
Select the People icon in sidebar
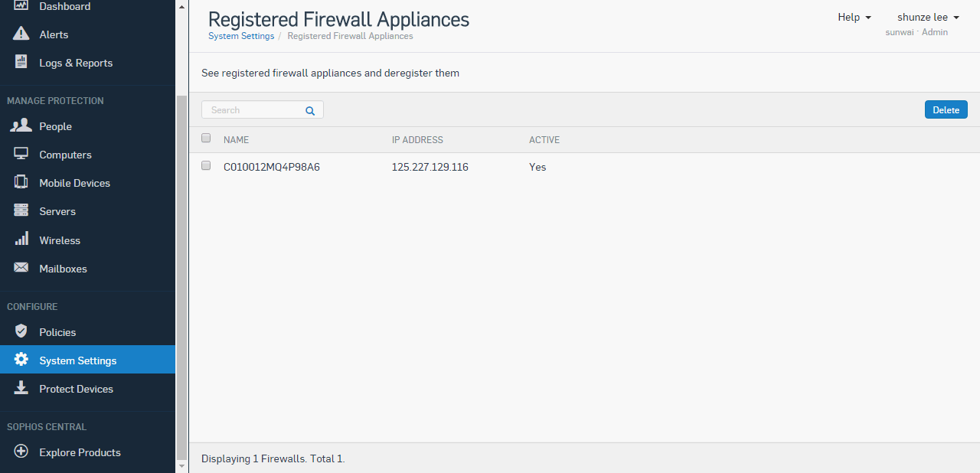coord(21,126)
